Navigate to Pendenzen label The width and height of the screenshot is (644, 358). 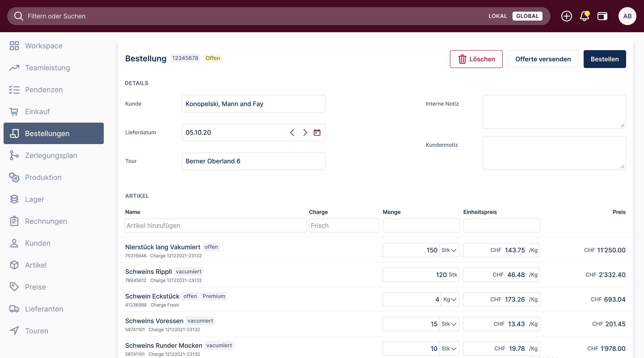point(44,89)
